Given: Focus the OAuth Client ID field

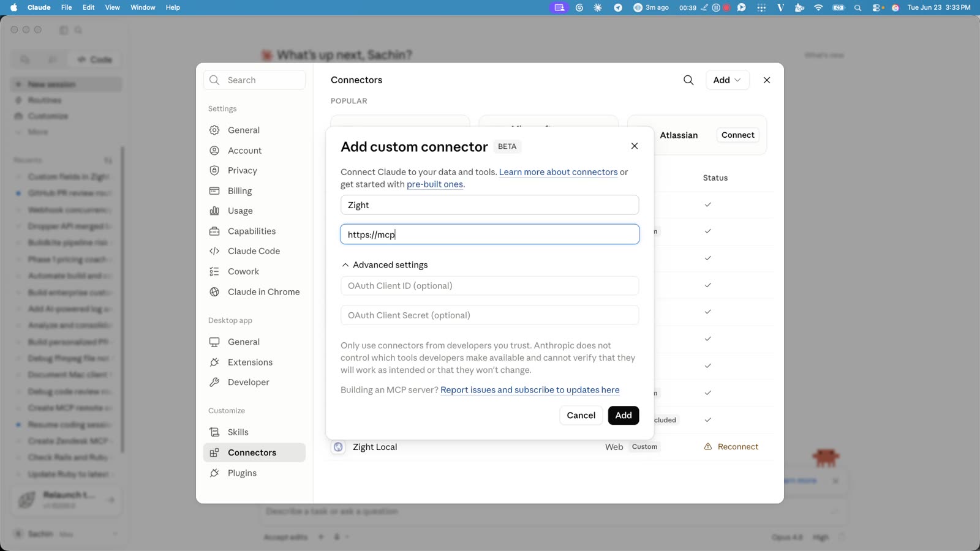Looking at the screenshot, I should click(490, 286).
